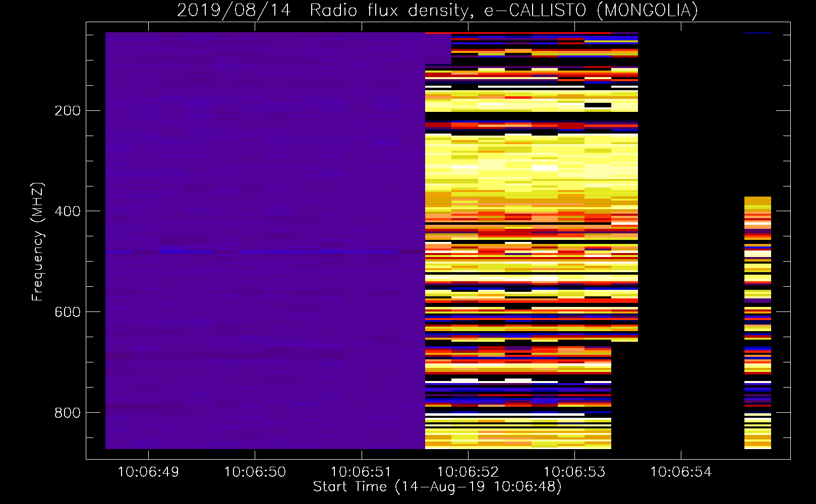Click the 200 frequency tick label
This screenshot has height=504, width=816.
[x=68, y=110]
